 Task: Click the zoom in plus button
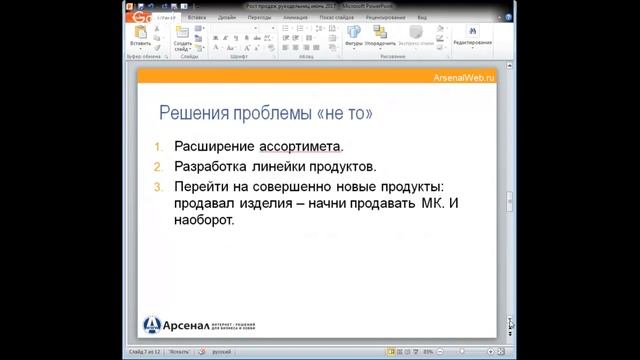tap(491, 351)
